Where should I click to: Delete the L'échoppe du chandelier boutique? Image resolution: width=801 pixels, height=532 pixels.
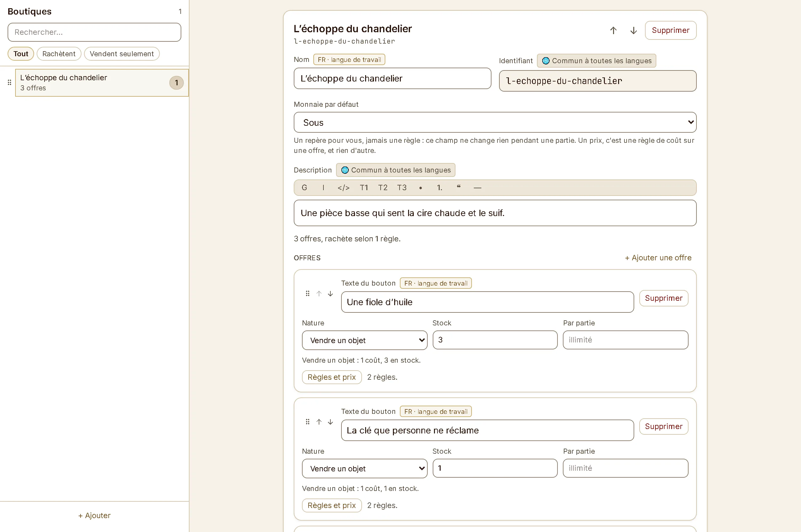(x=671, y=31)
